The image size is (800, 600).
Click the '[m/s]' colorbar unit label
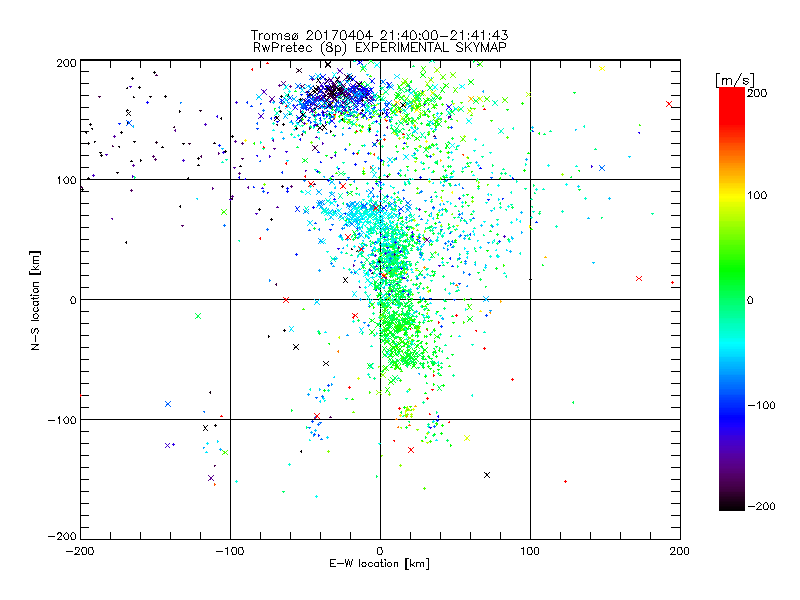click(x=734, y=81)
